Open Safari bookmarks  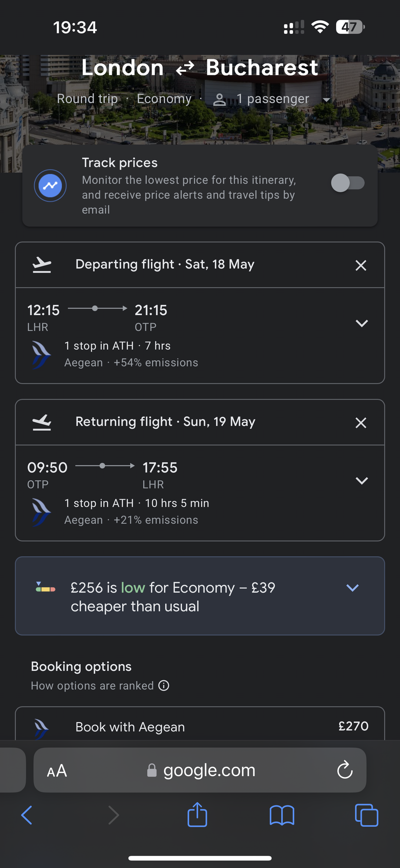click(x=282, y=815)
